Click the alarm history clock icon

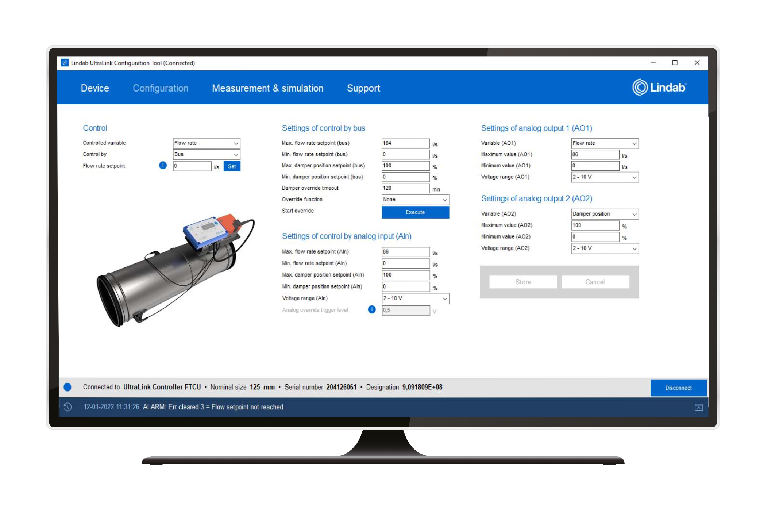pos(68,407)
